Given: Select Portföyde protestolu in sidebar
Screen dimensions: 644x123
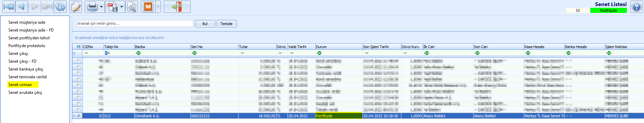Looking at the screenshot, I should [x=27, y=46].
